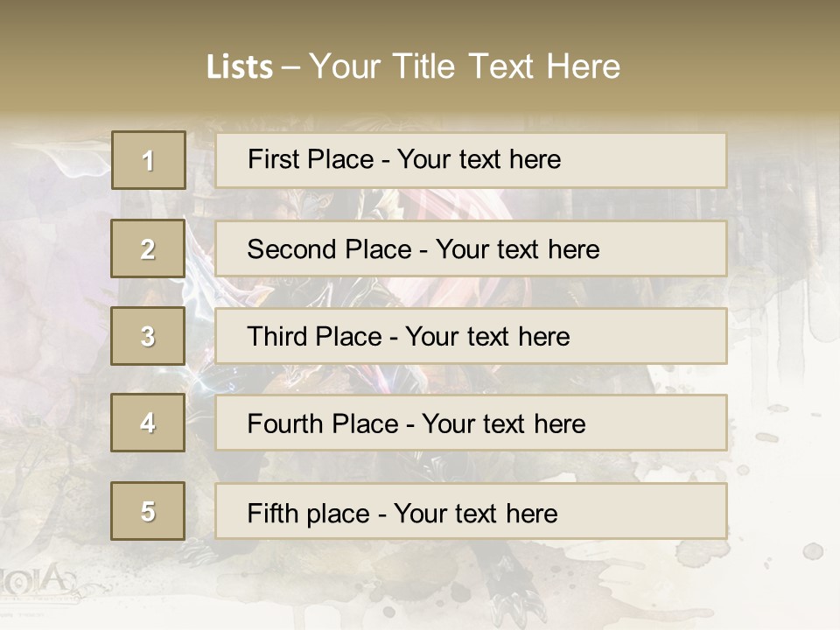Click the "Fourth Place - Your text here" bar
840x630 pixels.
coord(471,423)
